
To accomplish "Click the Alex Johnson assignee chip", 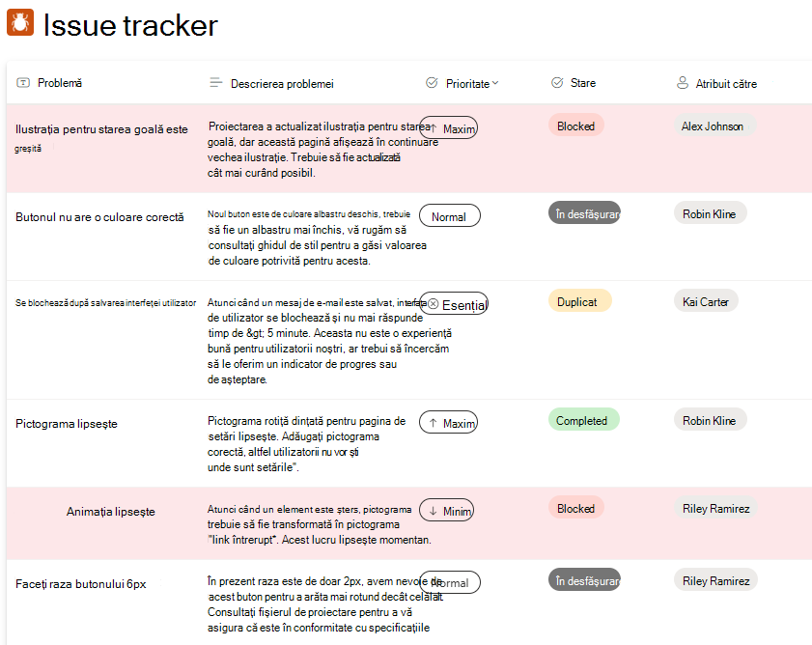I will [714, 126].
